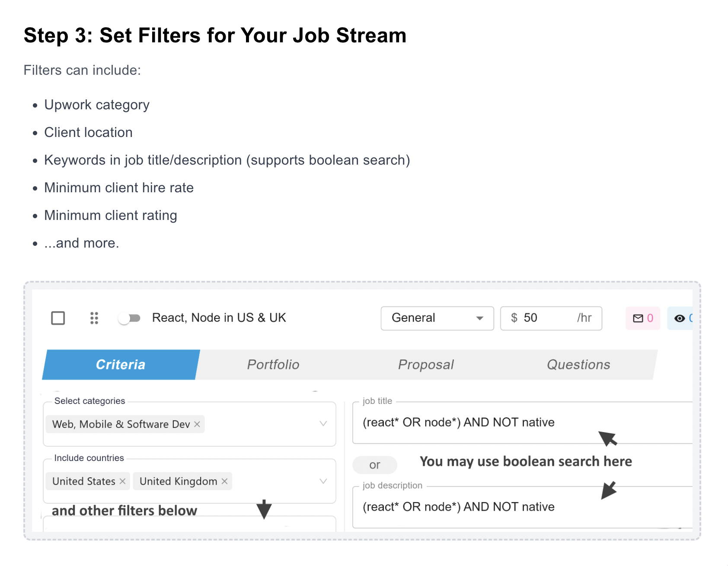This screenshot has height=566, width=728.
Task: Toggle the React, Node in US & UK stream switch
Action: click(x=130, y=318)
